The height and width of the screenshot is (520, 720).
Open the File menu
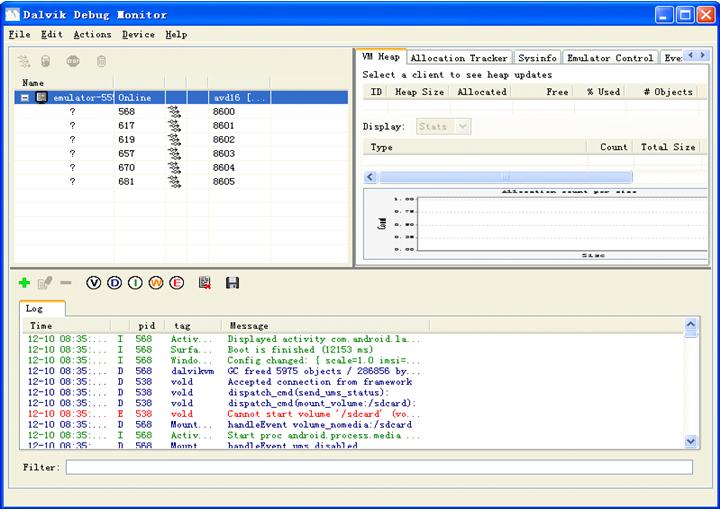point(20,34)
